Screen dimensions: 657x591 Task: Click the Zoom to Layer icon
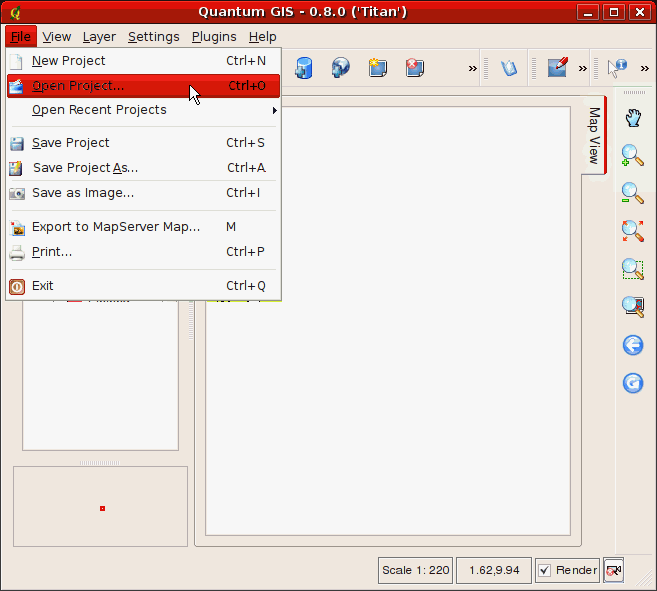pos(633,307)
